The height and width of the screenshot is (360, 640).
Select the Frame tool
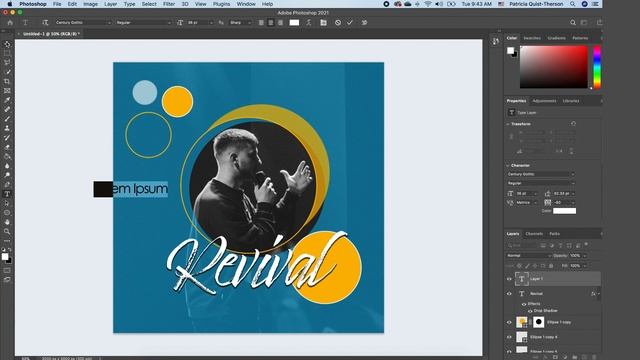click(7, 91)
